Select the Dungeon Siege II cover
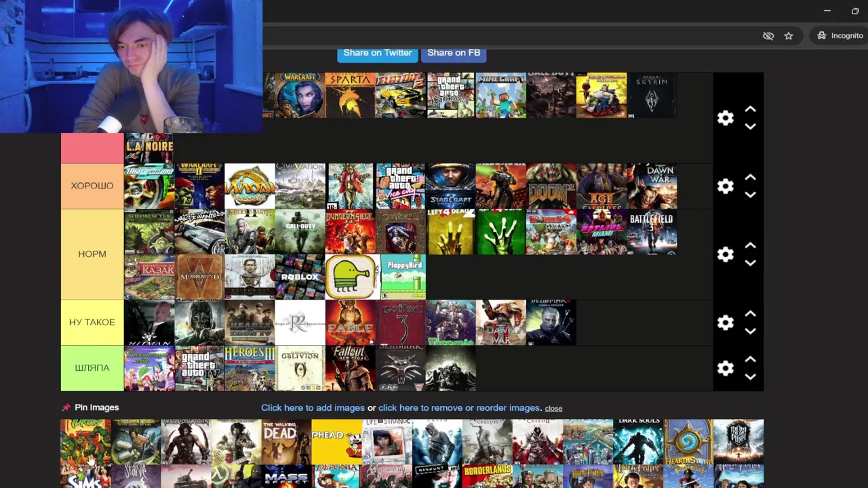Viewport: 868px width, 488px height. [x=351, y=232]
